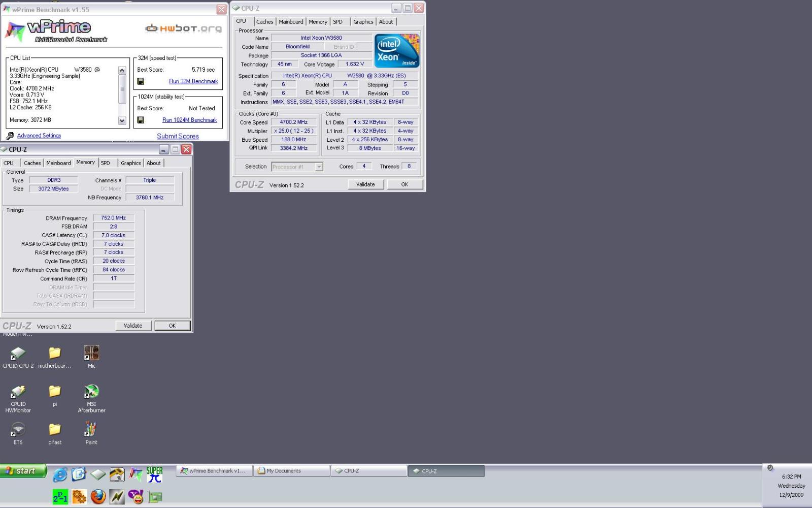Launch Internet Explorer from quick launch
The width and height of the screenshot is (812, 508).
[60, 474]
